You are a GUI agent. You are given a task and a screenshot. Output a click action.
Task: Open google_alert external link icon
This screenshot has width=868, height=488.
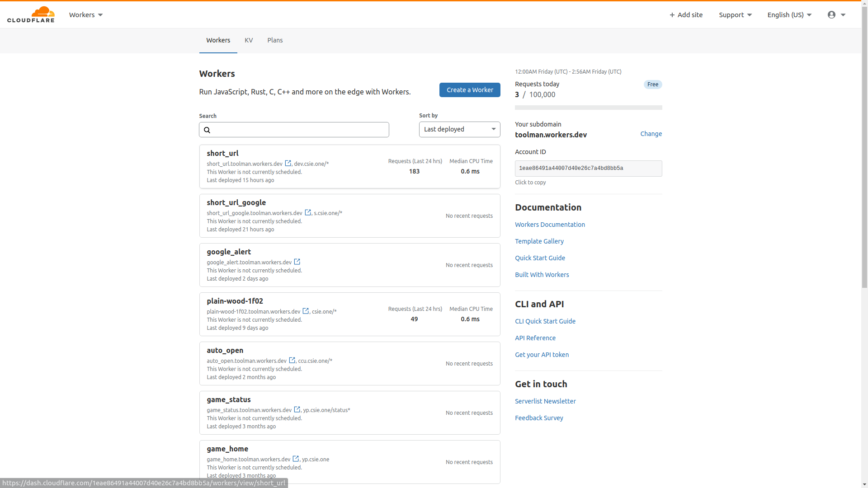(x=297, y=262)
